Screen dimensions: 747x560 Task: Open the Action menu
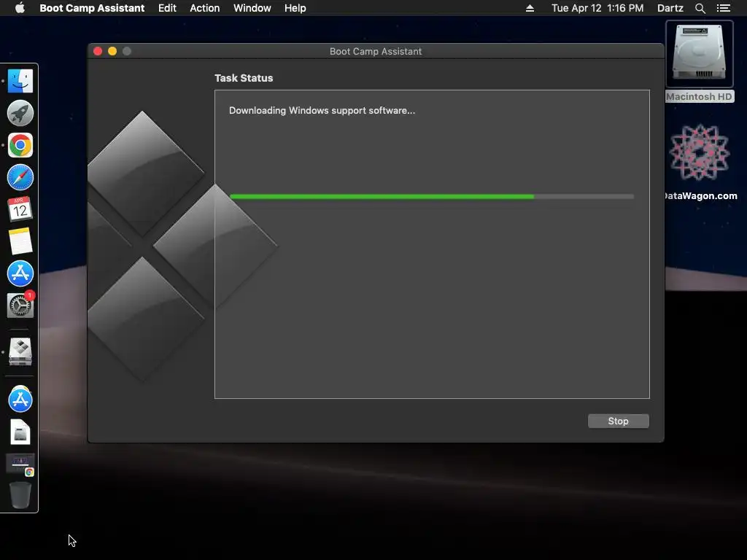pos(205,8)
